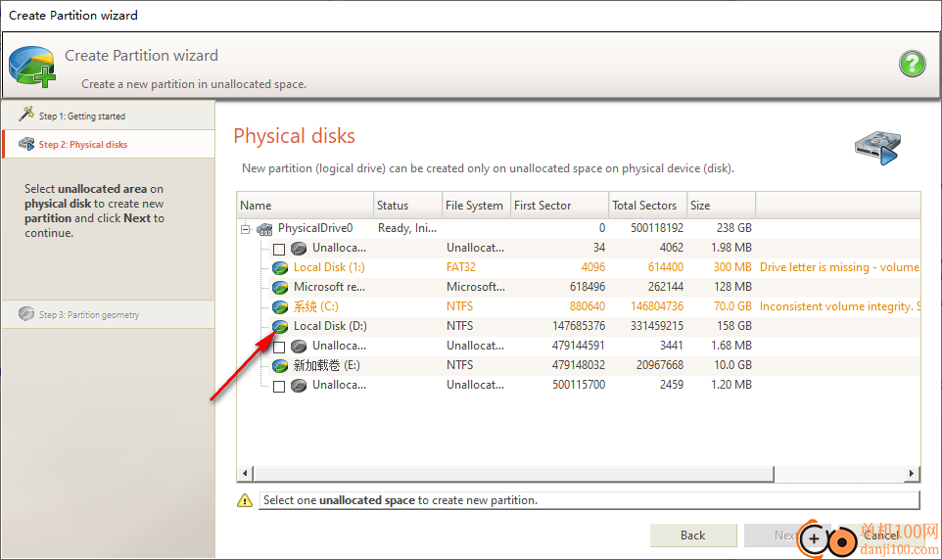Collapse the PhysicalDrive0 tree node
Viewport: 942px width, 560px height.
click(x=245, y=228)
